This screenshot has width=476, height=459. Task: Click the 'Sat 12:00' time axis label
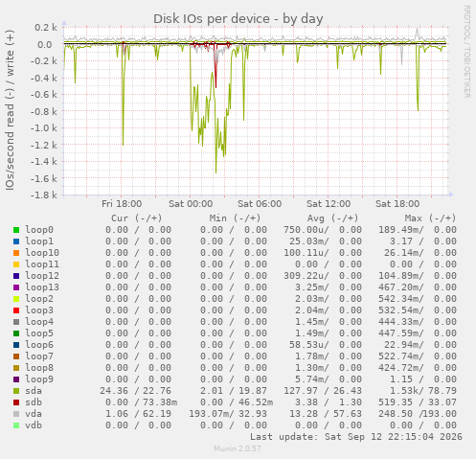[x=329, y=204]
